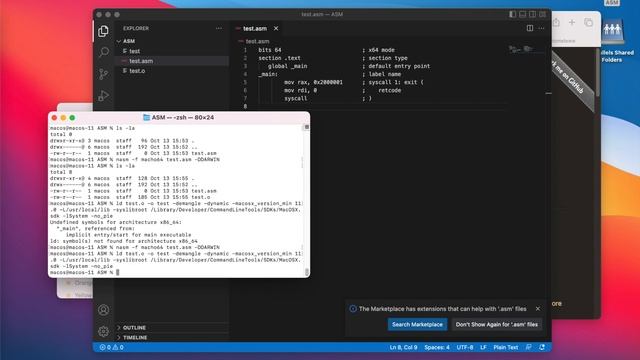The height and width of the screenshot is (360, 640).
Task: Minimize the Terminal window yellow button
Action: point(63,118)
